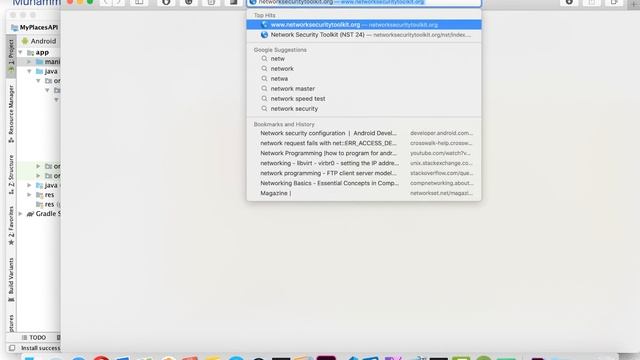
Task: Select the manifests folder
Action: (x=48, y=62)
